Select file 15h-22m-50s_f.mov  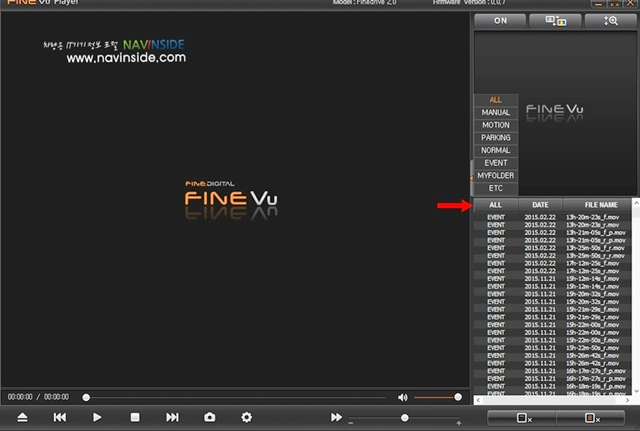pos(553,340)
